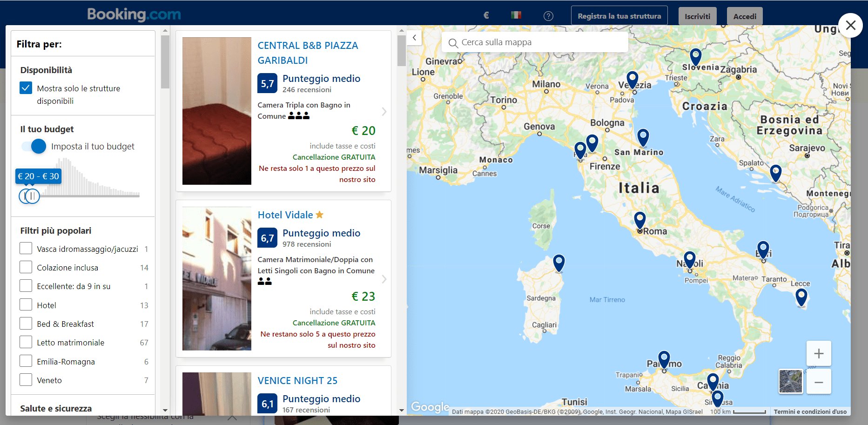
Task: Click Termini e condizioni d'uso link
Action: [810, 412]
